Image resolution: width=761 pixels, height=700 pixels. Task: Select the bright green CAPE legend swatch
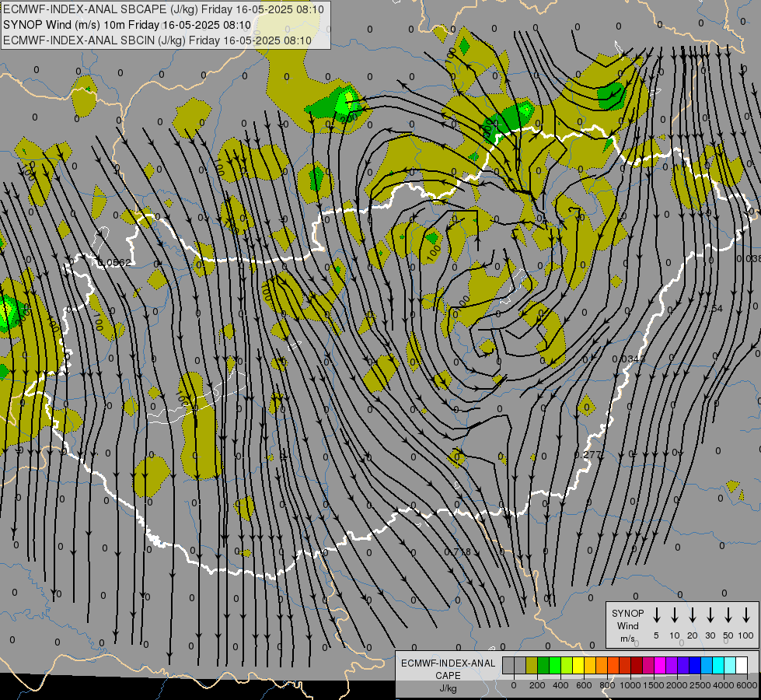pos(555,666)
